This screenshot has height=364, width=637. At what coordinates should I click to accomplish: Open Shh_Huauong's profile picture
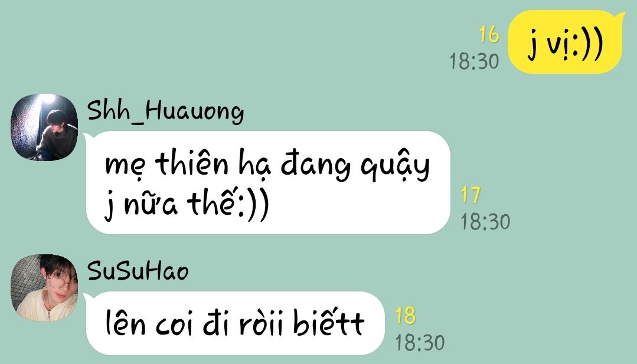[x=44, y=127]
